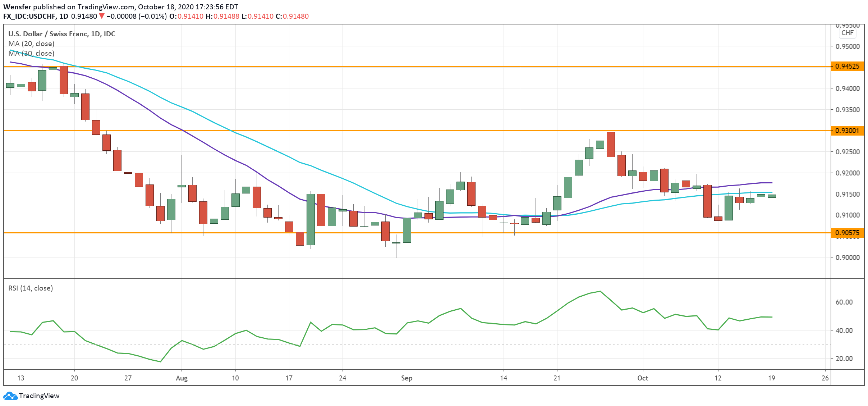Click the Aug label on time axis
This screenshot has width=868, height=406.
click(182, 378)
